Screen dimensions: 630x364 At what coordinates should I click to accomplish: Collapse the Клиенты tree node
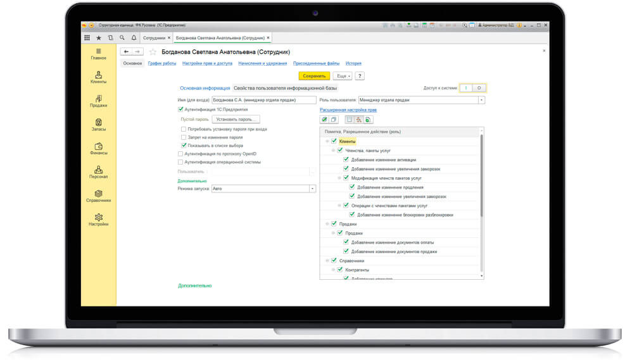point(327,141)
